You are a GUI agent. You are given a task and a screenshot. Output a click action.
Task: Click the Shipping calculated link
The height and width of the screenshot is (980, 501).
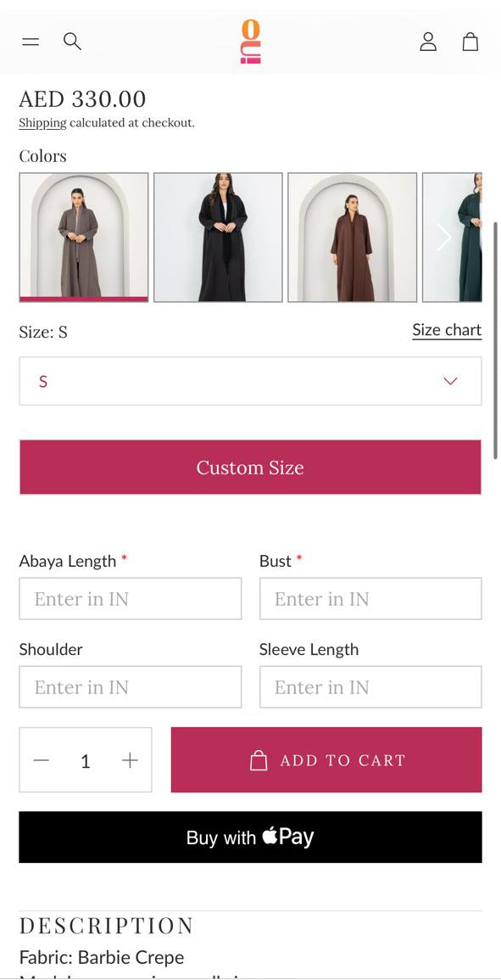42,122
